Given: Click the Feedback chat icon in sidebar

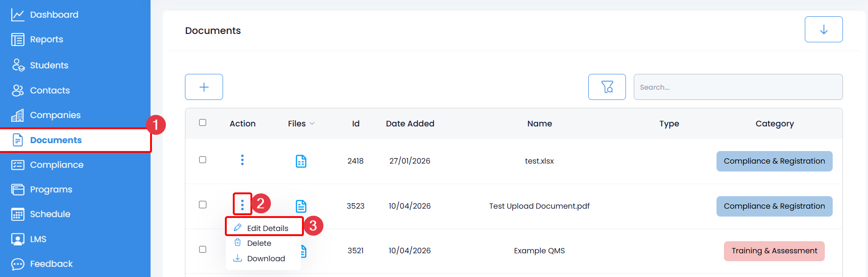Looking at the screenshot, I should pyautogui.click(x=18, y=264).
